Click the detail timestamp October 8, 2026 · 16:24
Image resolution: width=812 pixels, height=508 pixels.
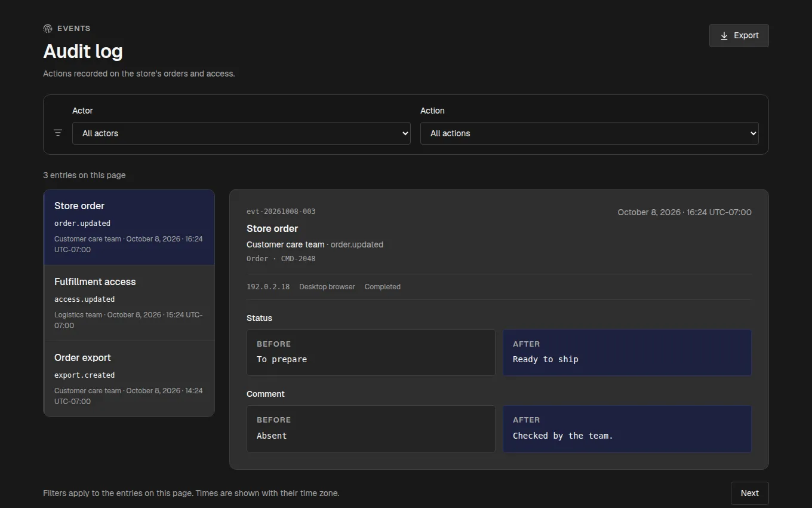(x=685, y=212)
